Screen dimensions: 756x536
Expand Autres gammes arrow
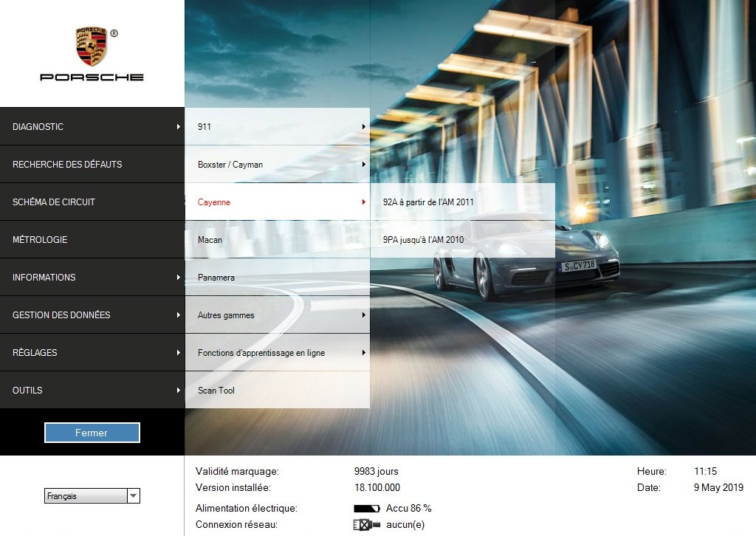pyautogui.click(x=363, y=315)
